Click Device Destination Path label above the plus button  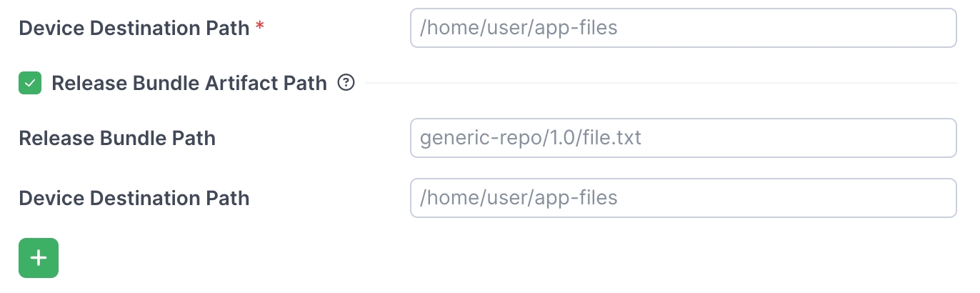pyautogui.click(x=134, y=198)
